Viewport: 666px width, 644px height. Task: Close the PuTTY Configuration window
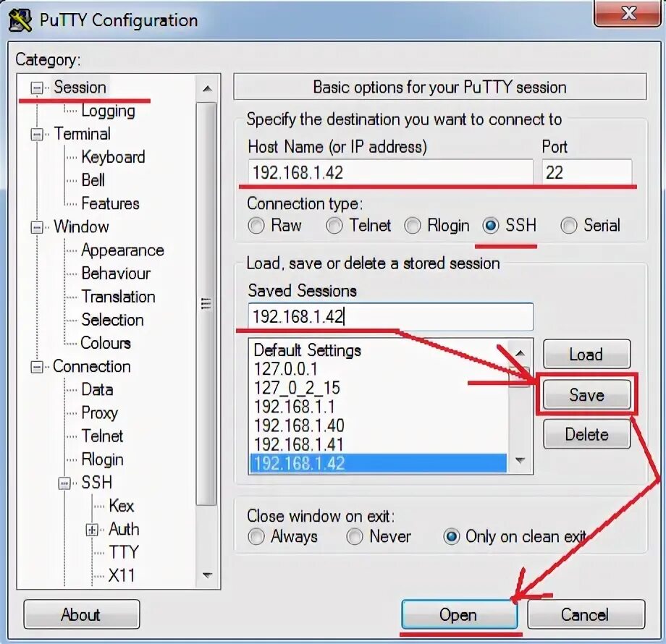628,13
